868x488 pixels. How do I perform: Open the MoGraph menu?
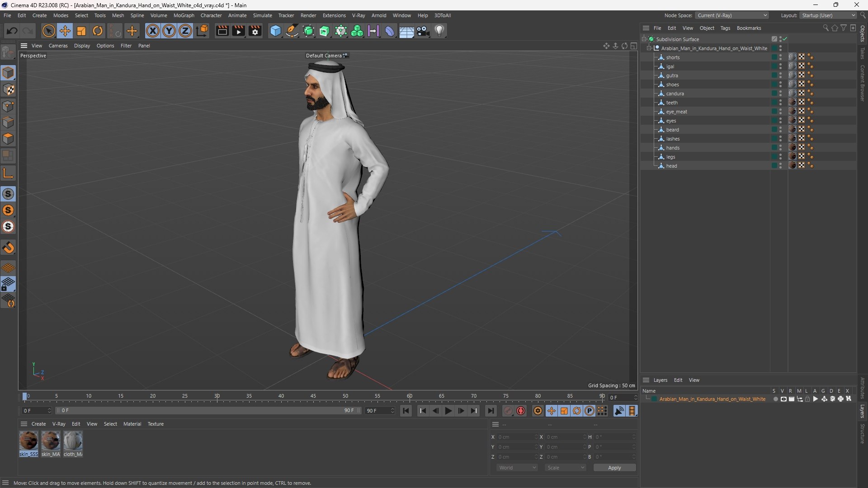click(x=184, y=15)
